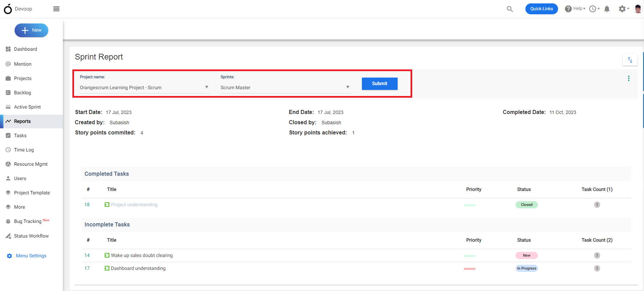Click the green priority bar of task 14
Screen dimensions: 644x291
click(x=470, y=256)
